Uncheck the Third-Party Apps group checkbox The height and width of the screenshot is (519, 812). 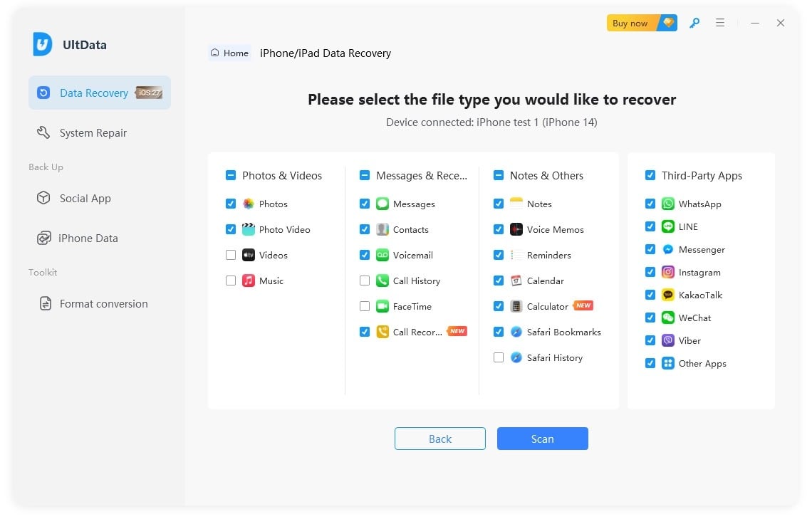point(650,175)
